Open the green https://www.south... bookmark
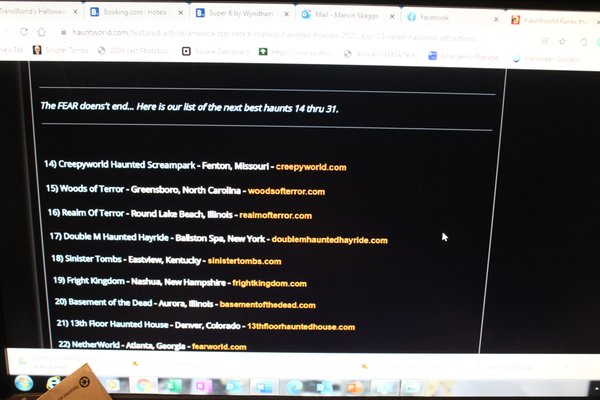600x400 pixels. coord(295,52)
